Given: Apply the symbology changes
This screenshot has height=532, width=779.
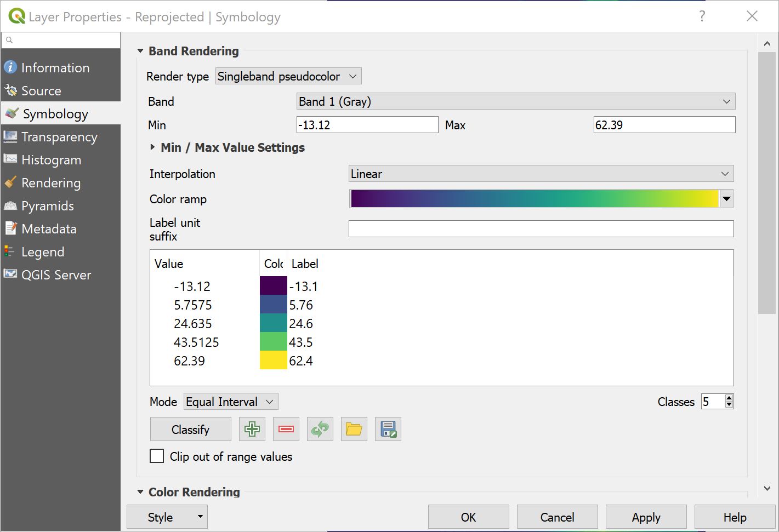Looking at the screenshot, I should (646, 517).
